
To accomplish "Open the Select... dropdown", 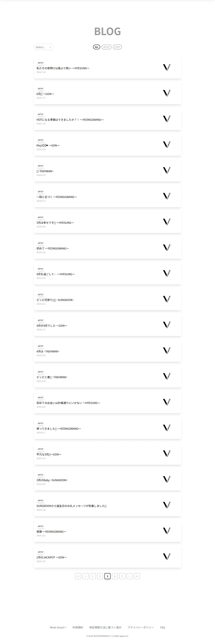I will [x=44, y=47].
